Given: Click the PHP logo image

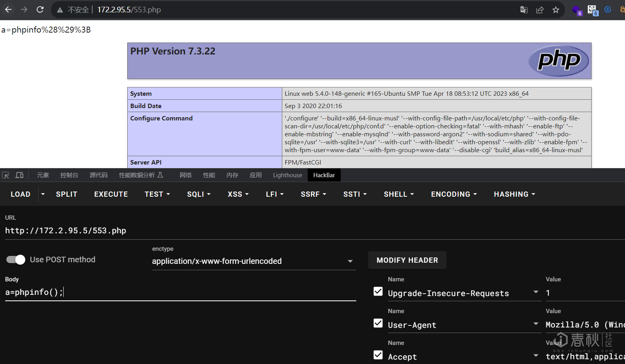Looking at the screenshot, I should click(559, 61).
